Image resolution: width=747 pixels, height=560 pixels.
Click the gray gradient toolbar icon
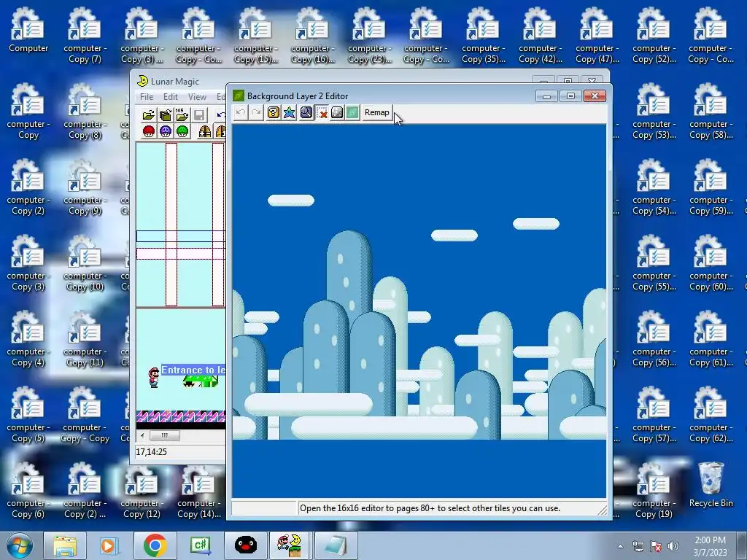coord(337,113)
